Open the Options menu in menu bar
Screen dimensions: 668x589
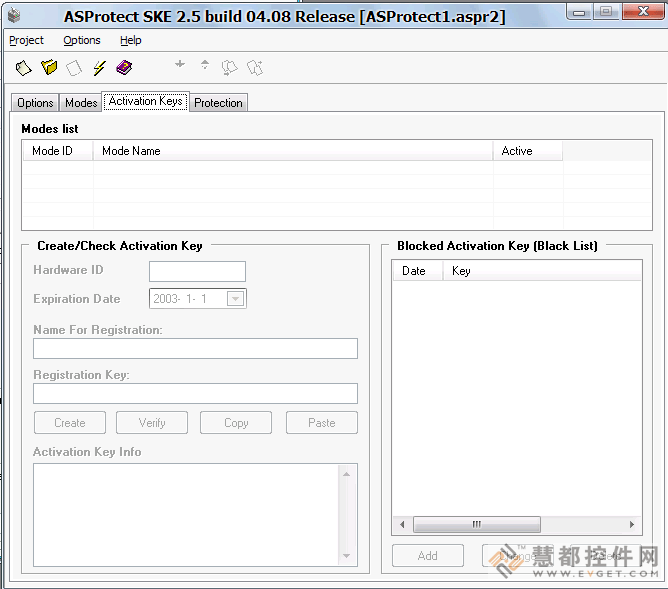(82, 40)
